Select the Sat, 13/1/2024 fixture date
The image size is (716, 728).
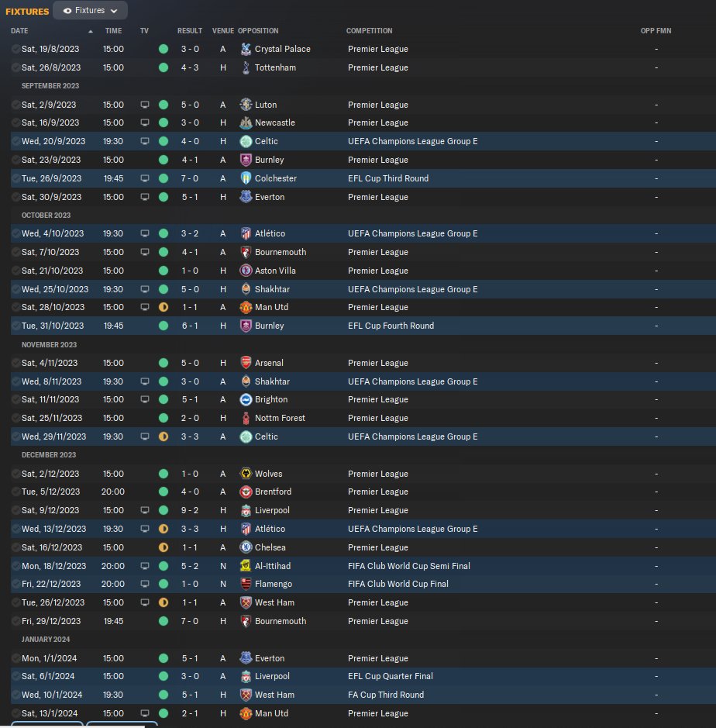coord(50,713)
